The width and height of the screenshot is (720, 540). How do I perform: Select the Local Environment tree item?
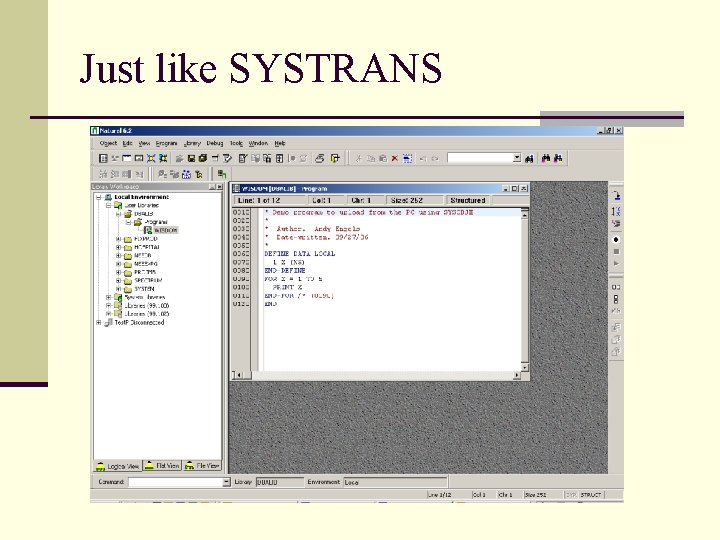click(141, 197)
